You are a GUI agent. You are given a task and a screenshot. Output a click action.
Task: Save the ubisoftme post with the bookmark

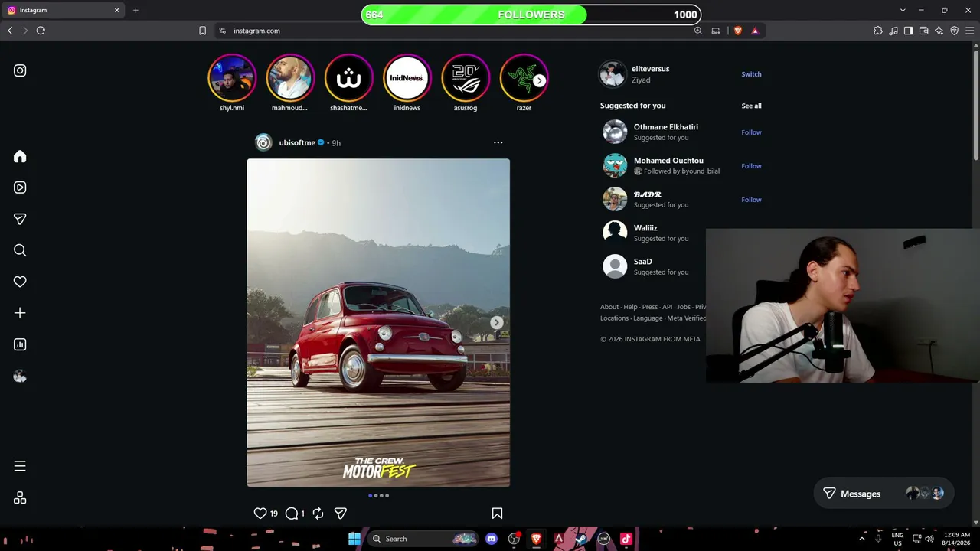coord(497,514)
